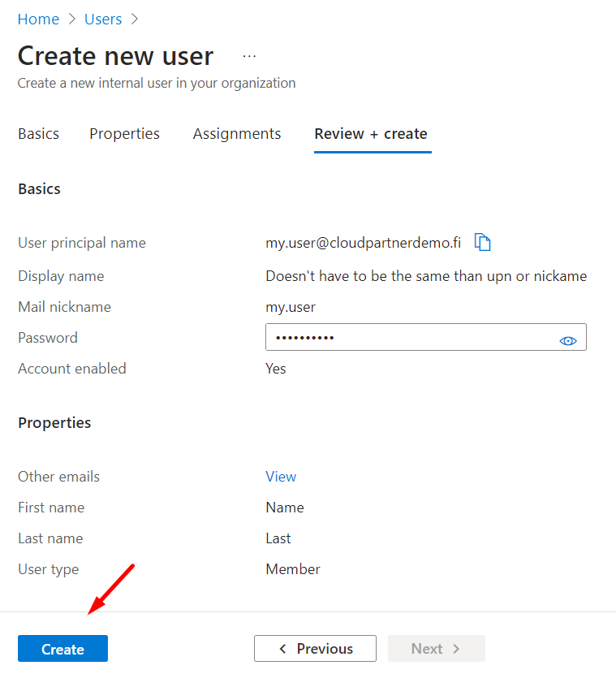The height and width of the screenshot is (674, 616).
Task: Click the chevron after Users breadcrumb
Action: coord(134,19)
